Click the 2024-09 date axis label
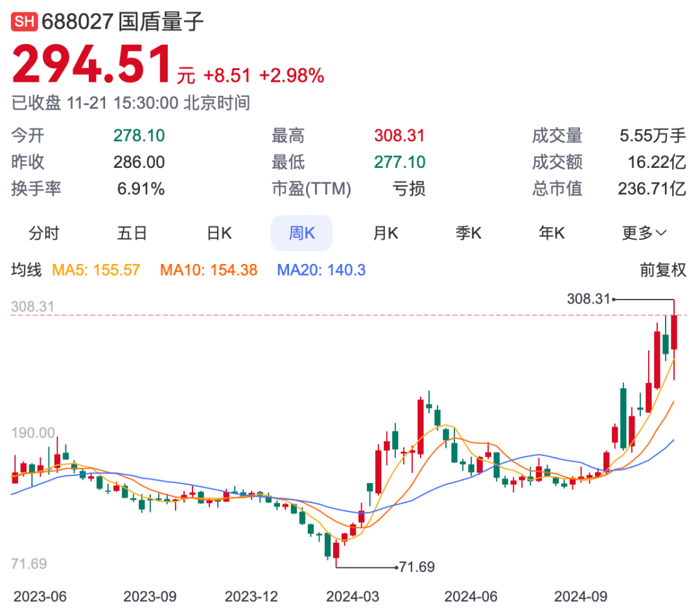 tap(580, 597)
